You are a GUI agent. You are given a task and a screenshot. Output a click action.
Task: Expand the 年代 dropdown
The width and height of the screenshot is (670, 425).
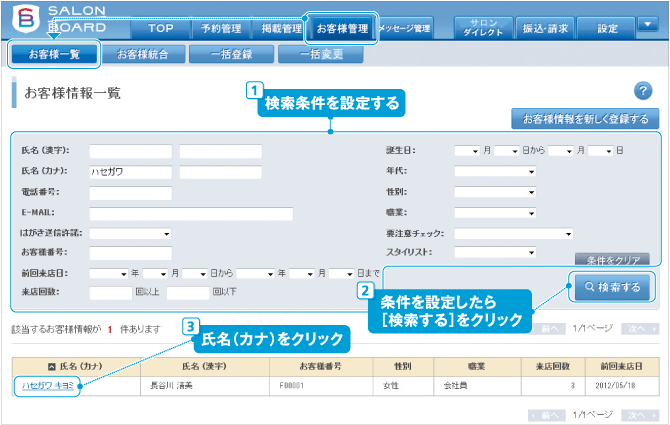495,171
